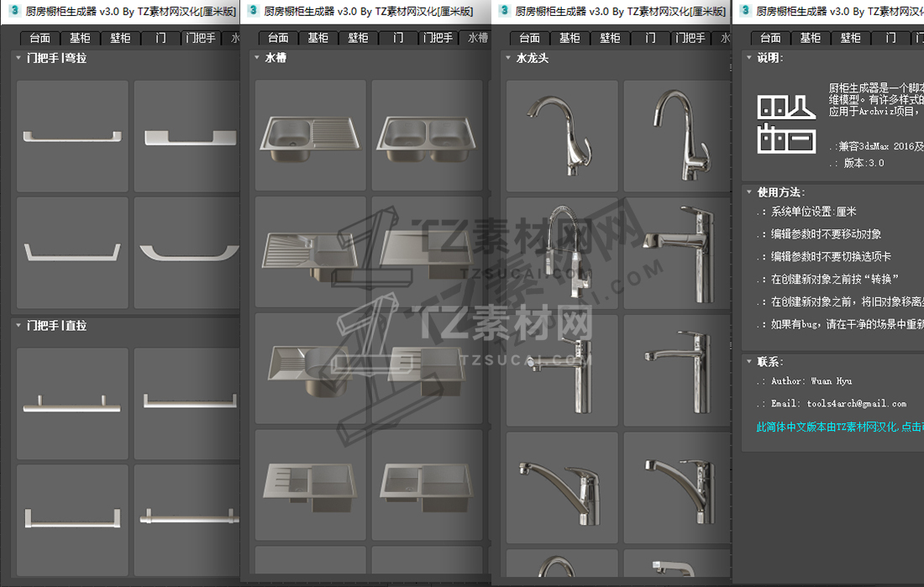Screen dimensions: 924x587
Task: Open the 基柜 tab in the 说明 window
Action: click(x=811, y=39)
